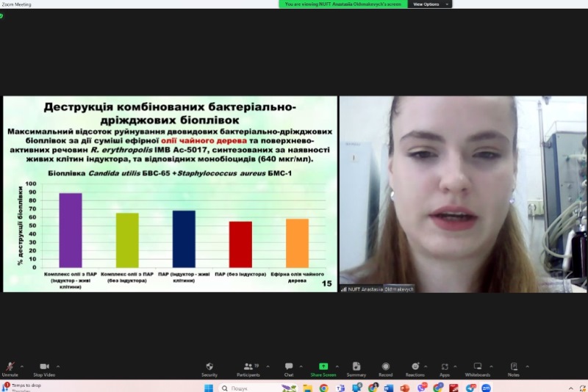Expand share options arrow beside Share Screen
The width and height of the screenshot is (588, 392).
point(337,366)
